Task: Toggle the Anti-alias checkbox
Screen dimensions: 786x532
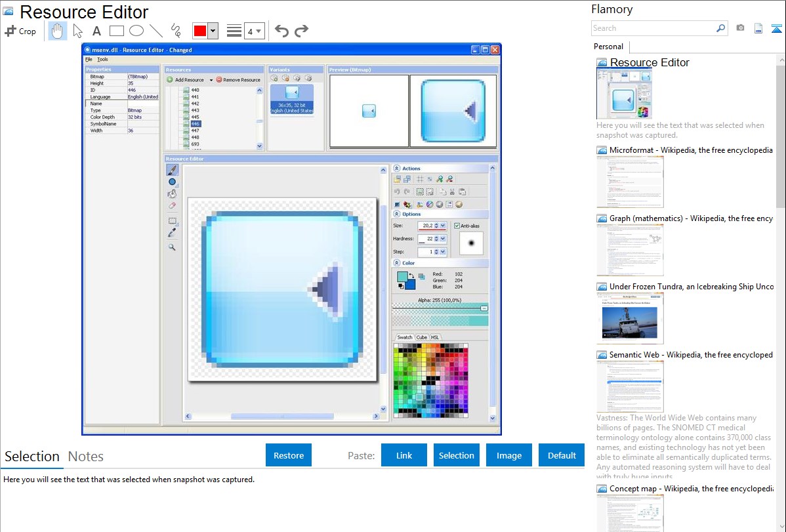Action: click(457, 226)
